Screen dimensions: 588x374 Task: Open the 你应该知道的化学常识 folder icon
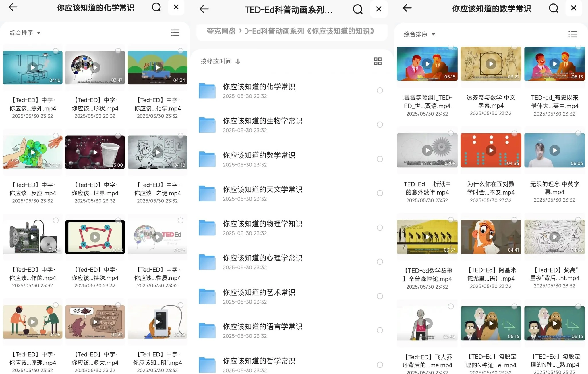[207, 91]
